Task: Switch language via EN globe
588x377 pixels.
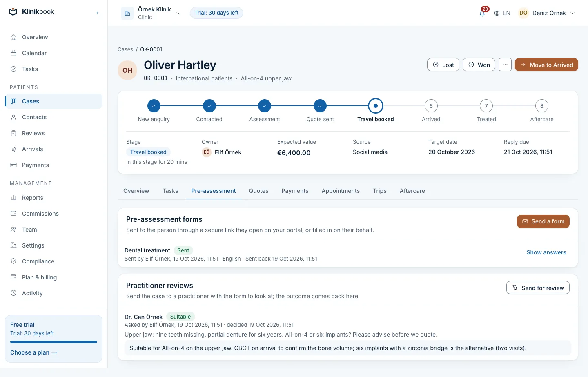Action: [502, 13]
